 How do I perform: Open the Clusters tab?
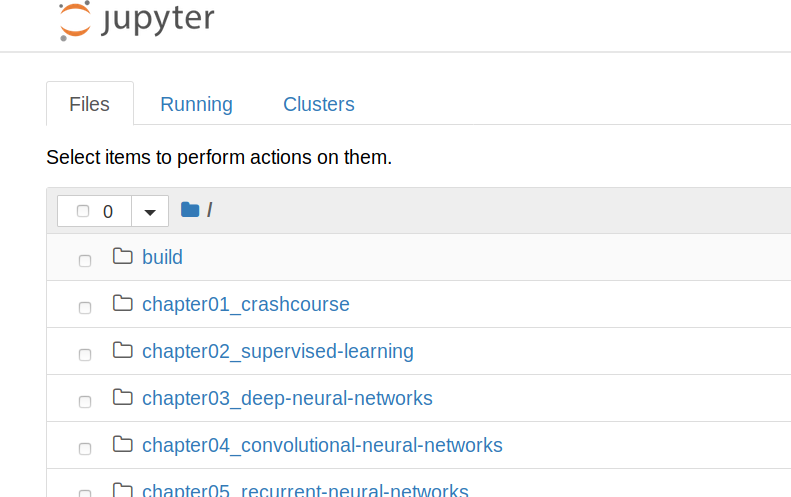(x=318, y=104)
